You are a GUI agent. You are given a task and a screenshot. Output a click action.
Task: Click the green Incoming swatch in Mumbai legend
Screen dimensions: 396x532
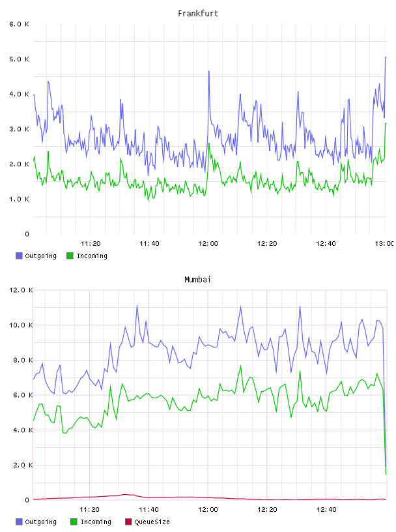point(74,522)
